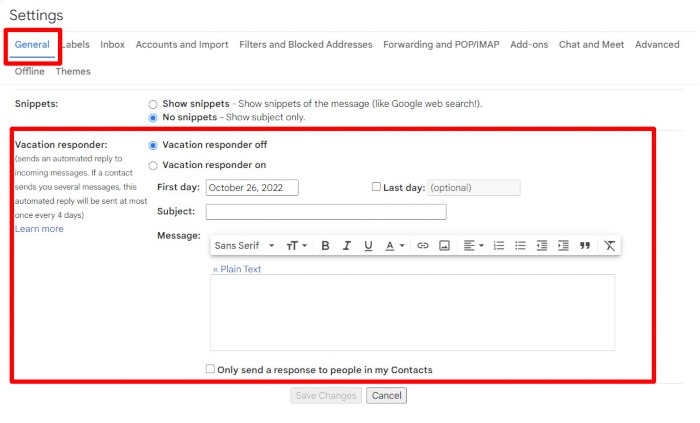Screen dimensions: 700x423
Task: Click the Last day optional field
Action: point(474,187)
